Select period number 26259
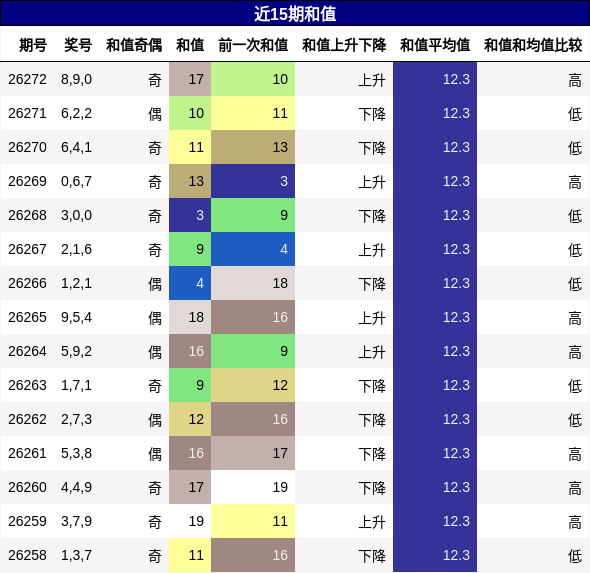 pos(27,521)
